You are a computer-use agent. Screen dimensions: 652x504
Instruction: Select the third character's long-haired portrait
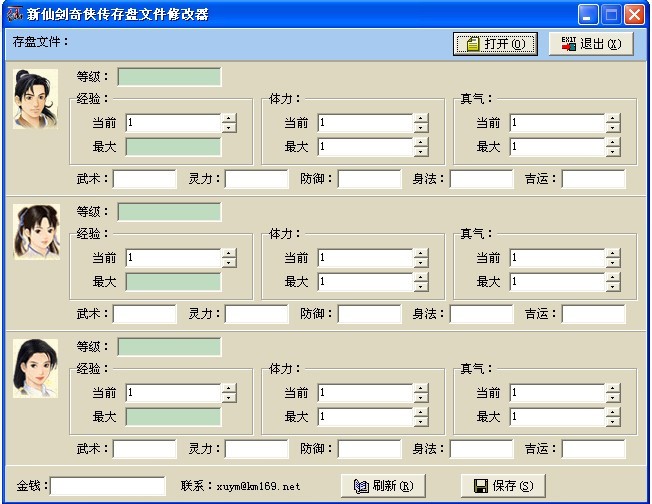(35, 368)
